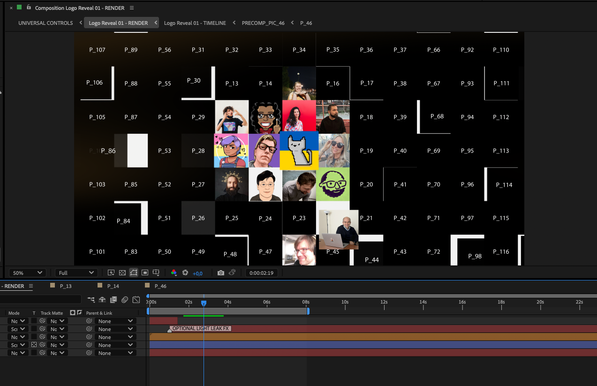Viewport: 597px width, 386px height.
Task: Toggle the hide shy layers switch
Action: click(102, 300)
